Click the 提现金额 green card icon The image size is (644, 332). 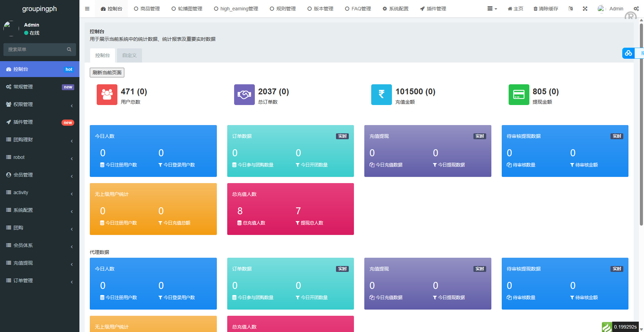coord(519,95)
